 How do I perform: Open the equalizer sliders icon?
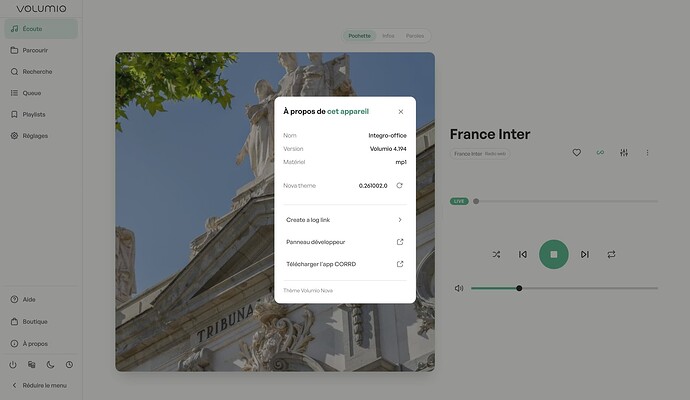624,153
